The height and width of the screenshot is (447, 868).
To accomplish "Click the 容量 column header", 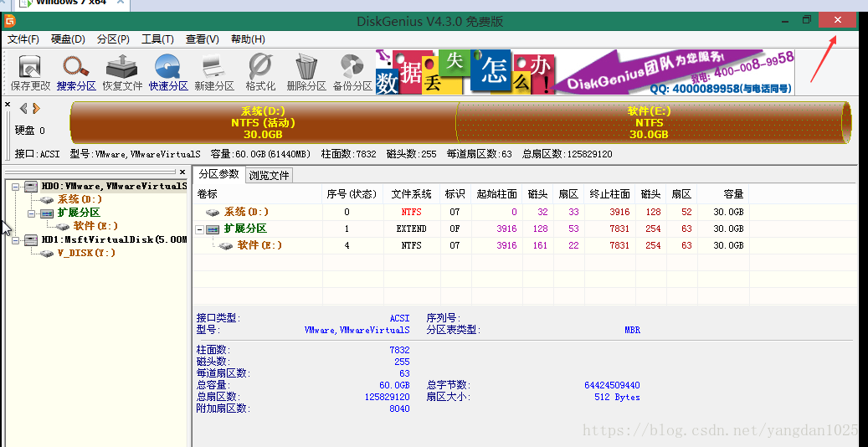I will (x=723, y=194).
